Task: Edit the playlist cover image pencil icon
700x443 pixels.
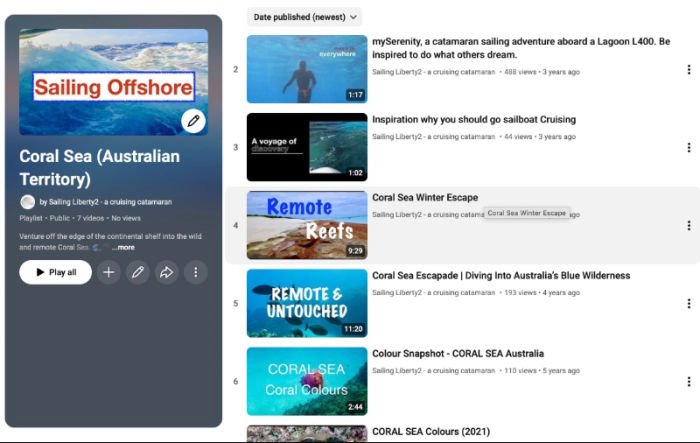Action: [193, 121]
